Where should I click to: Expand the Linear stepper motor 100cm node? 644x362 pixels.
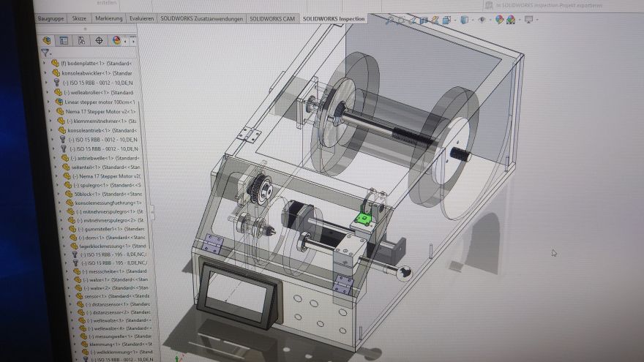pos(48,102)
